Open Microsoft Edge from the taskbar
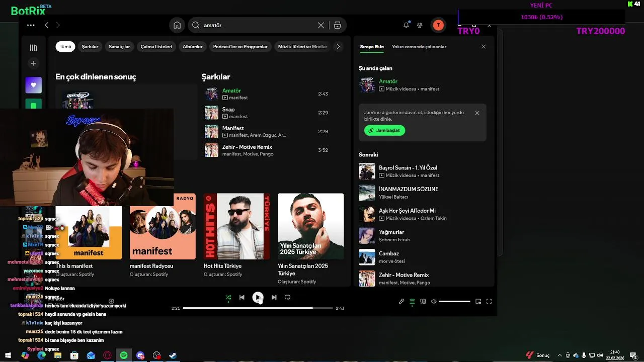This screenshot has width=644, height=362. tap(41, 355)
